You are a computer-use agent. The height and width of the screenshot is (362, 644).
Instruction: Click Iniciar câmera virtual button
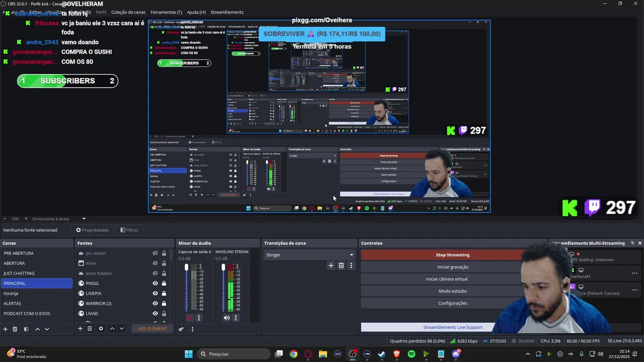(x=447, y=279)
